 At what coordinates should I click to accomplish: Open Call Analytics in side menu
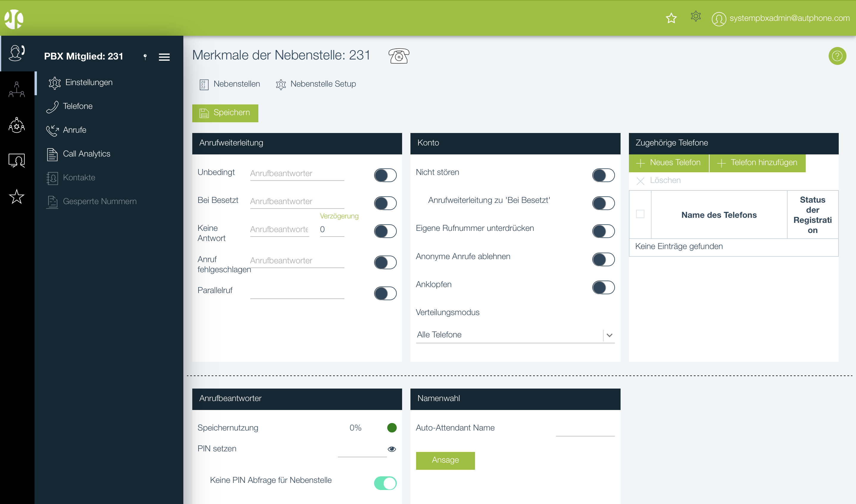pyautogui.click(x=86, y=154)
